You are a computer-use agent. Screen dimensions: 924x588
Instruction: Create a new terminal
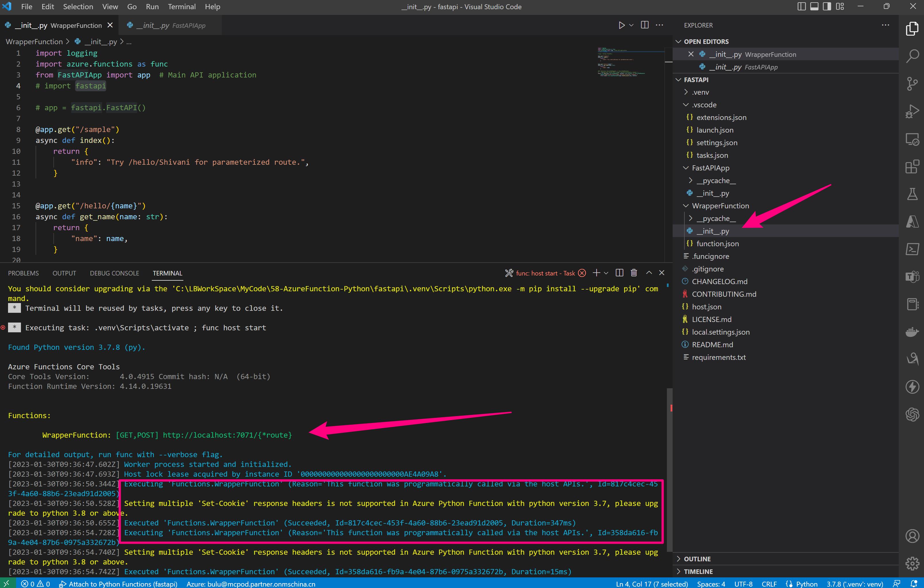pos(596,273)
